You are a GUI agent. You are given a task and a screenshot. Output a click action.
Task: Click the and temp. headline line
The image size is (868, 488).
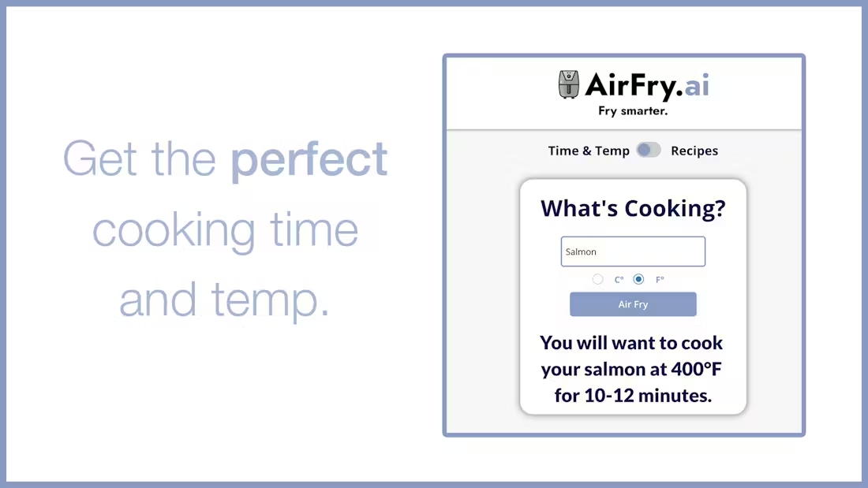(224, 300)
